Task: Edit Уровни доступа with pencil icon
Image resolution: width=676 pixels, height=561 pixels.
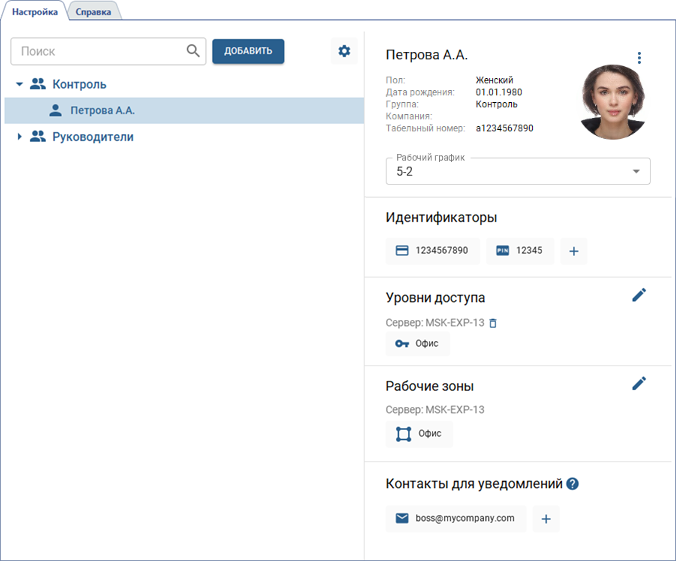Action: (639, 295)
